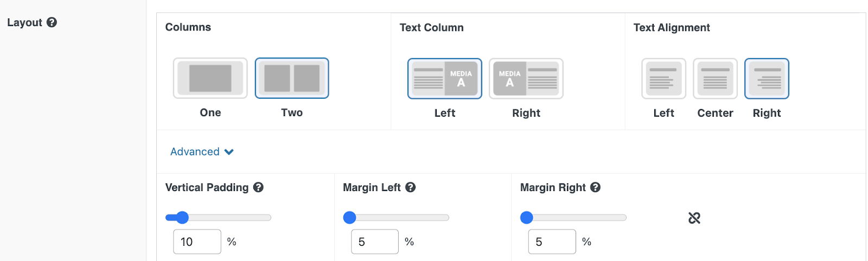Choose Right text column layout icon
Image resolution: width=868 pixels, height=261 pixels.
[526, 79]
